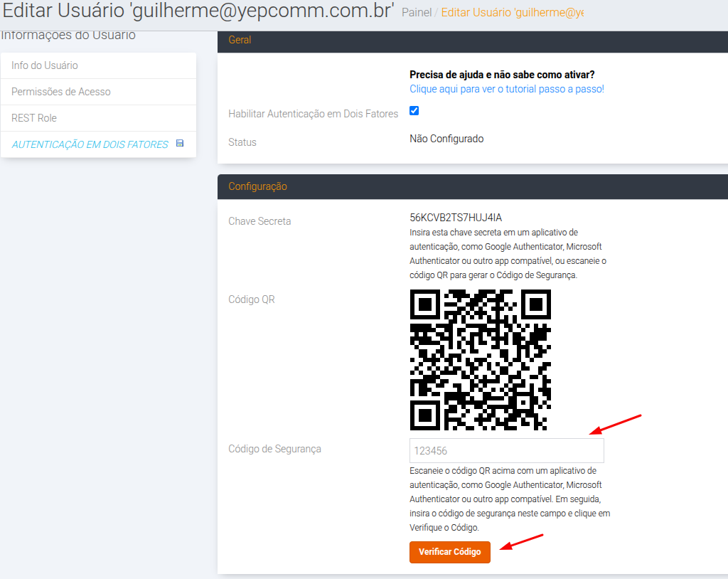Click the Código QR label
This screenshot has height=579, width=728.
click(x=252, y=299)
